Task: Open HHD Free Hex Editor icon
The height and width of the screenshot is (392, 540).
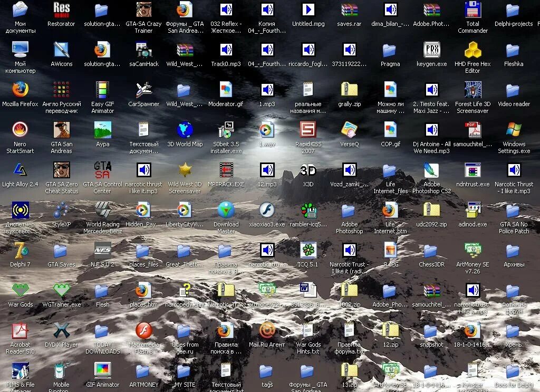Action: 472,50
